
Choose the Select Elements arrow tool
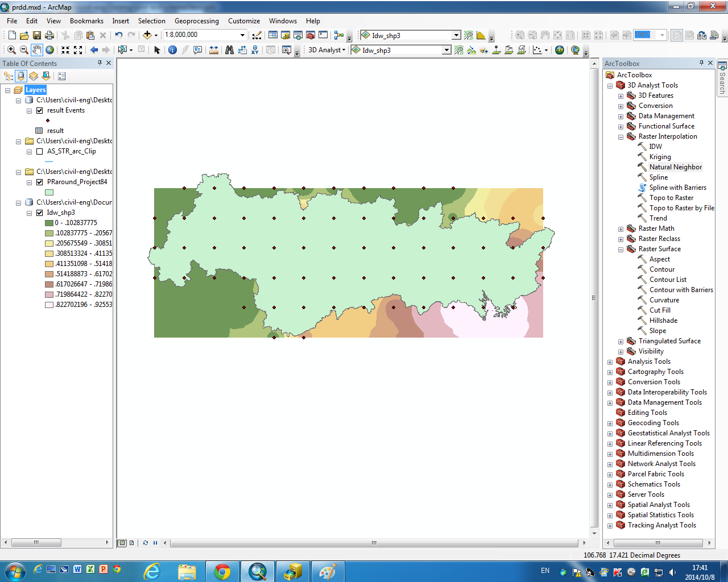tap(158, 50)
